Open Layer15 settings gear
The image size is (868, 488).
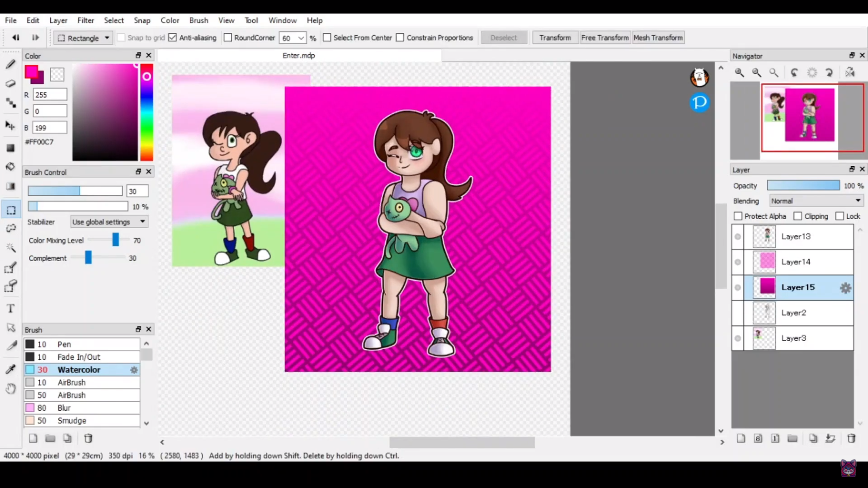(845, 288)
